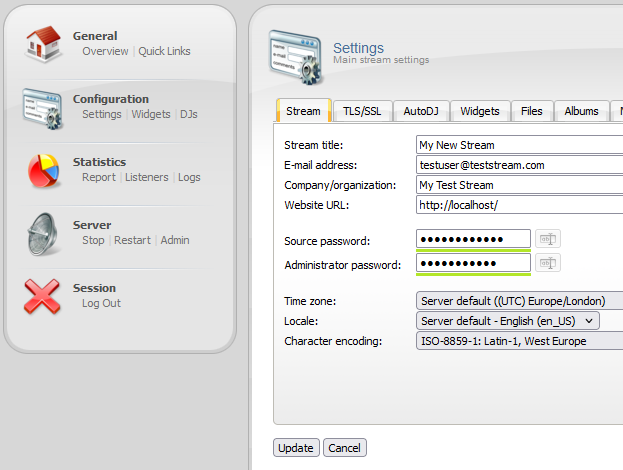Click the E-mail address field

coord(519,165)
